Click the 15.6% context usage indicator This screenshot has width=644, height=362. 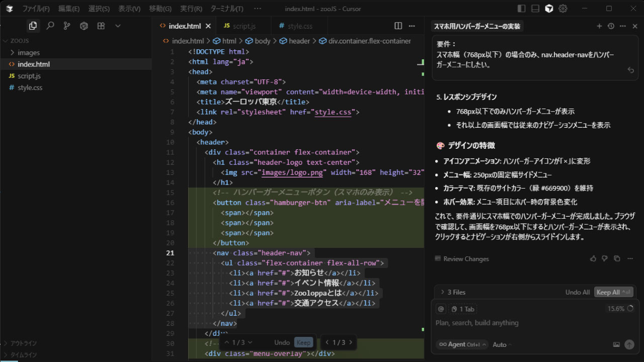[620, 309]
